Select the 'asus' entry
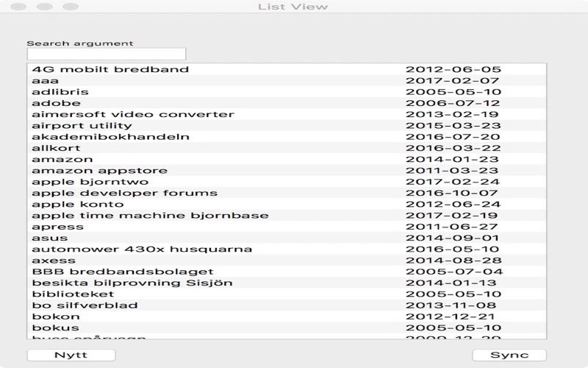Screen dimensions: 588x368 pyautogui.click(x=287, y=238)
